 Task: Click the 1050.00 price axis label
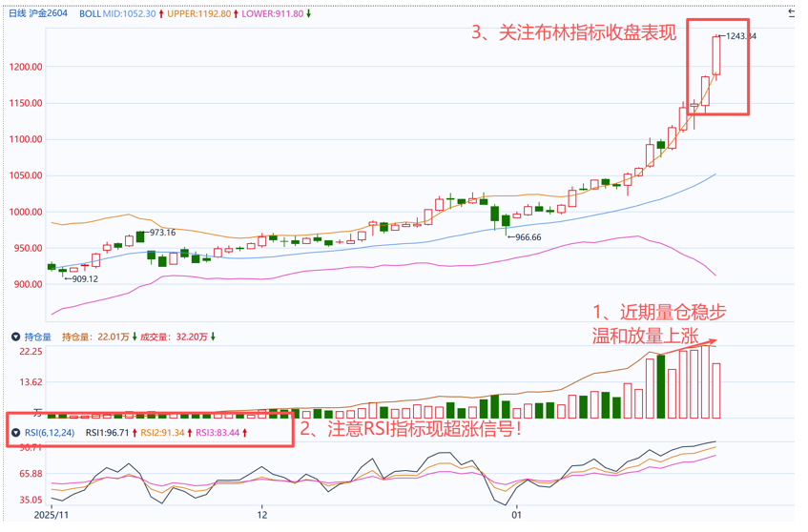(26, 175)
